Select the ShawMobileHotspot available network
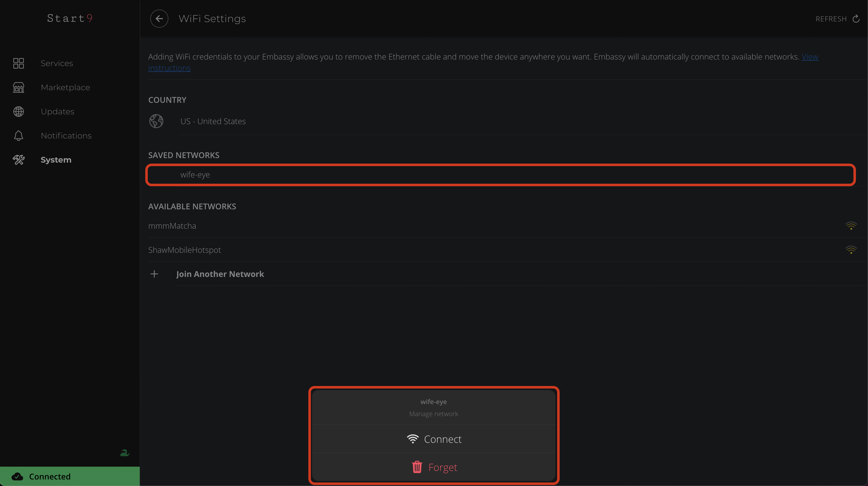This screenshot has width=868, height=486. pos(185,250)
